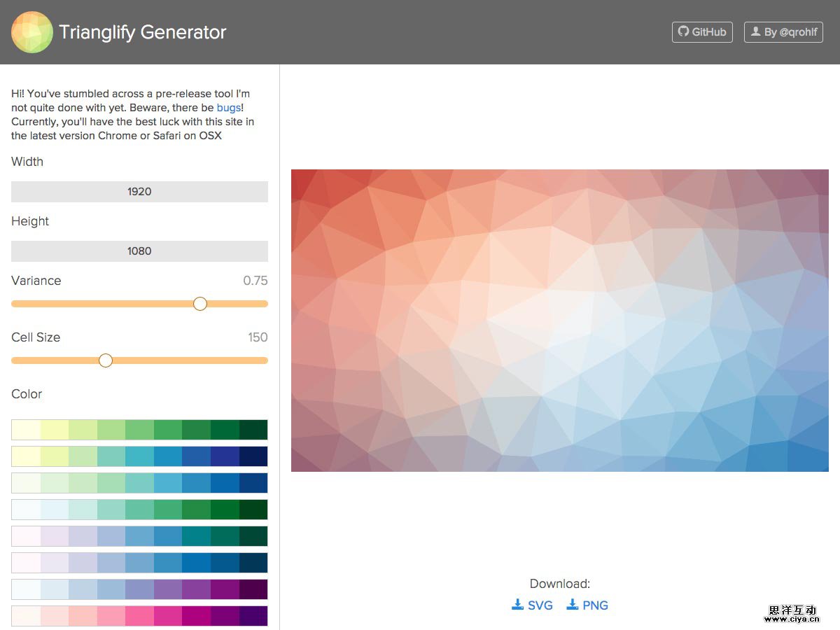
Task: Select the yellow-green-blue palette row
Action: click(x=139, y=456)
